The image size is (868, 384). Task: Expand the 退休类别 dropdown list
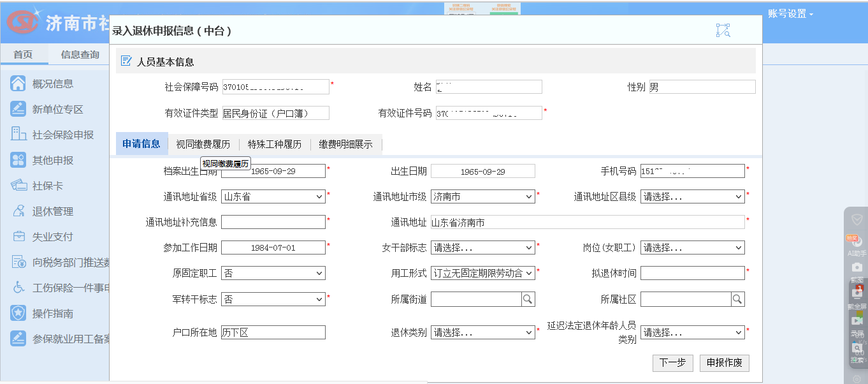click(x=482, y=332)
